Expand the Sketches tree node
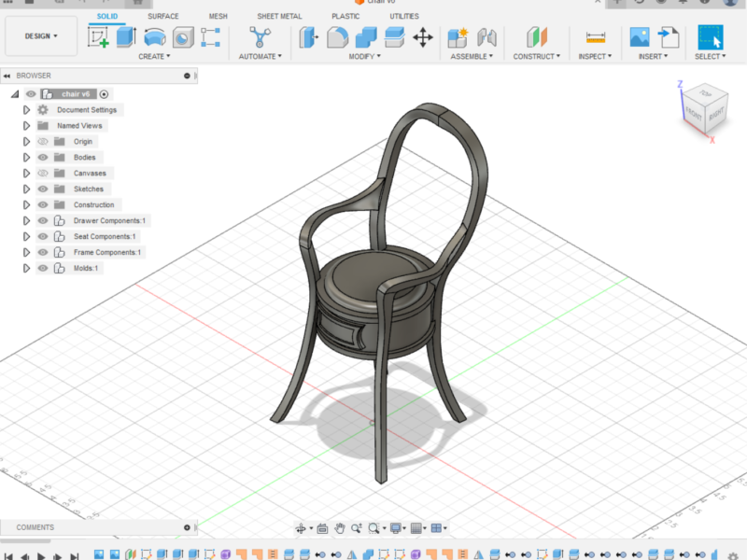The height and width of the screenshot is (560, 747). (x=27, y=189)
